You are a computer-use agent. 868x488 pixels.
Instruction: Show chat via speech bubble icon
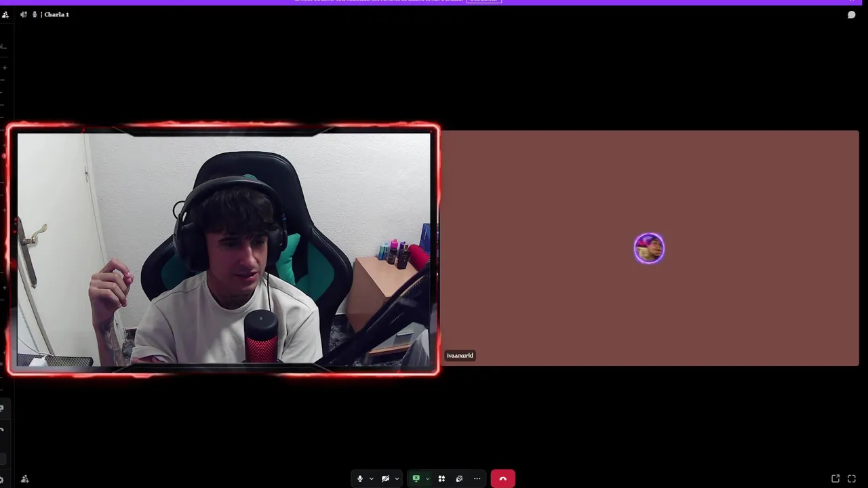coord(851,15)
